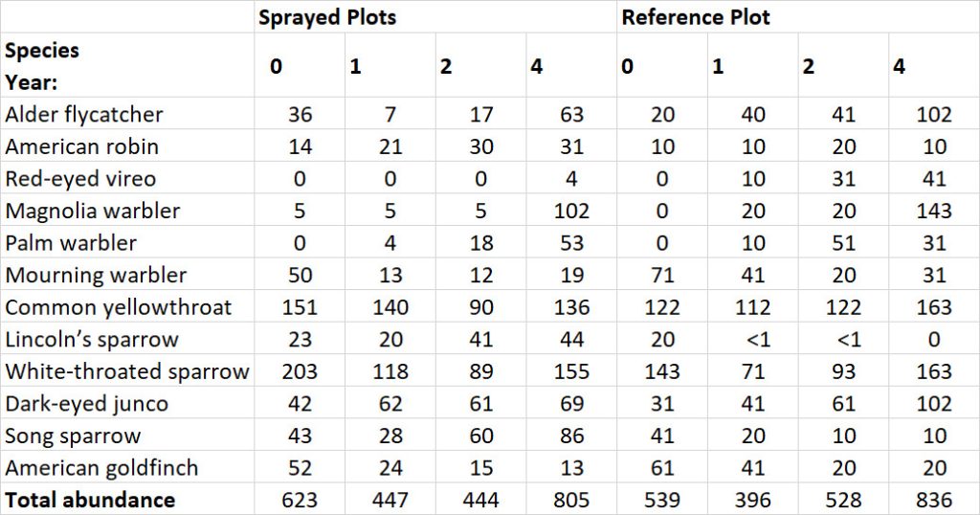This screenshot has width=980, height=515.
Task: Click the Magnolia warbler row label
Action: pos(127,210)
